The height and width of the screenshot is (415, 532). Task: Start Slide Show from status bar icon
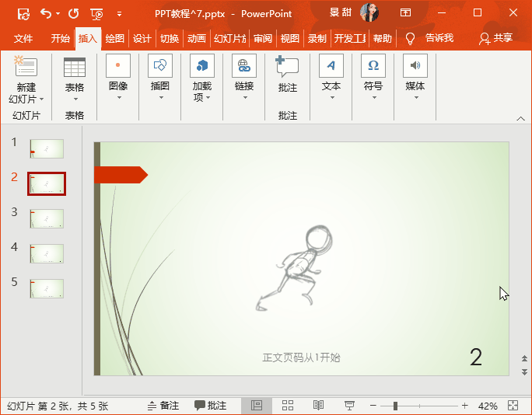349,406
